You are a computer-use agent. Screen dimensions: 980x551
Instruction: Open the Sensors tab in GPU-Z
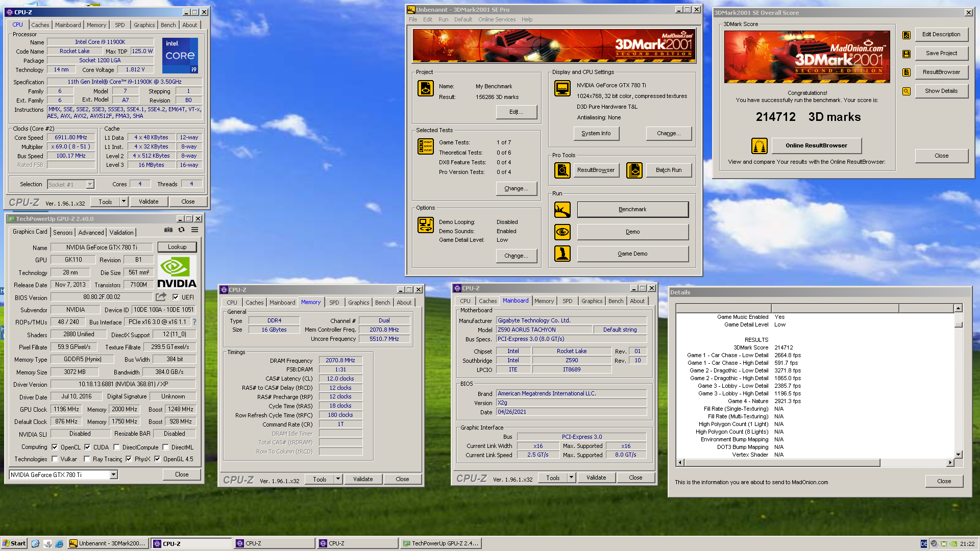tap(63, 233)
